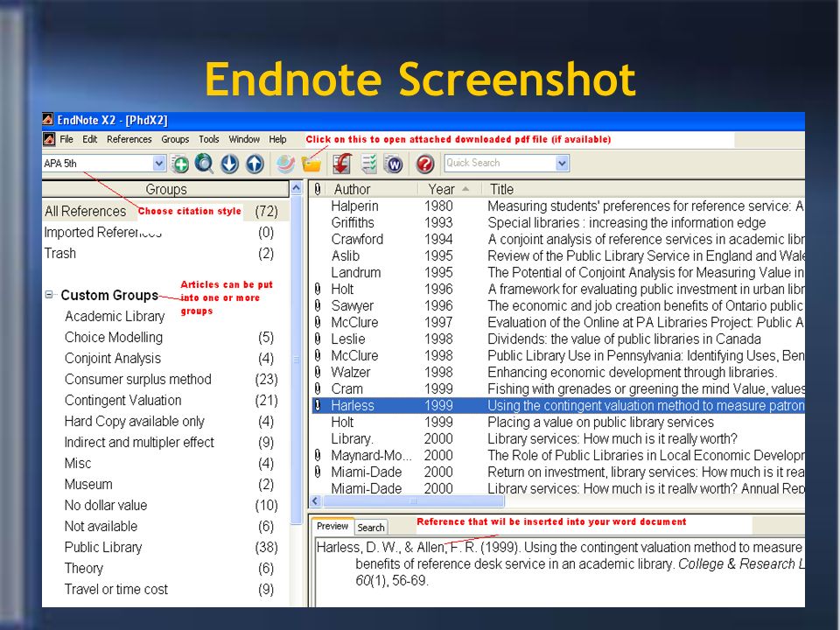Open EndNote Help red question icon
This screenshot has height=630, width=840.
point(425,164)
